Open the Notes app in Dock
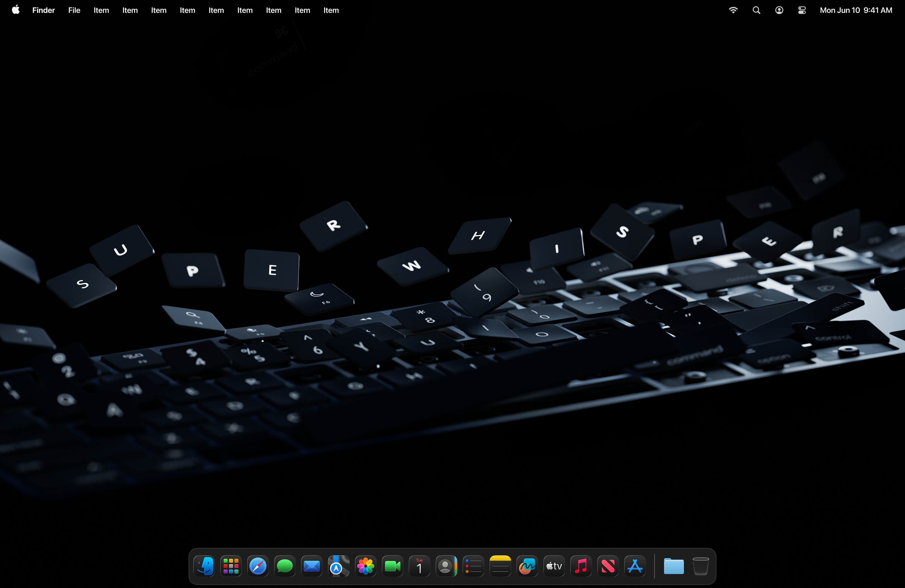 tap(500, 566)
